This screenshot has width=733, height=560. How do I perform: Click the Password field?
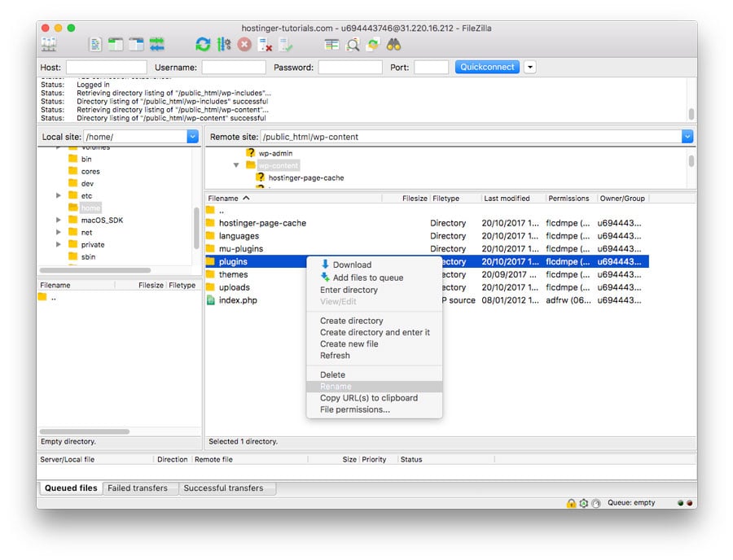pos(350,68)
